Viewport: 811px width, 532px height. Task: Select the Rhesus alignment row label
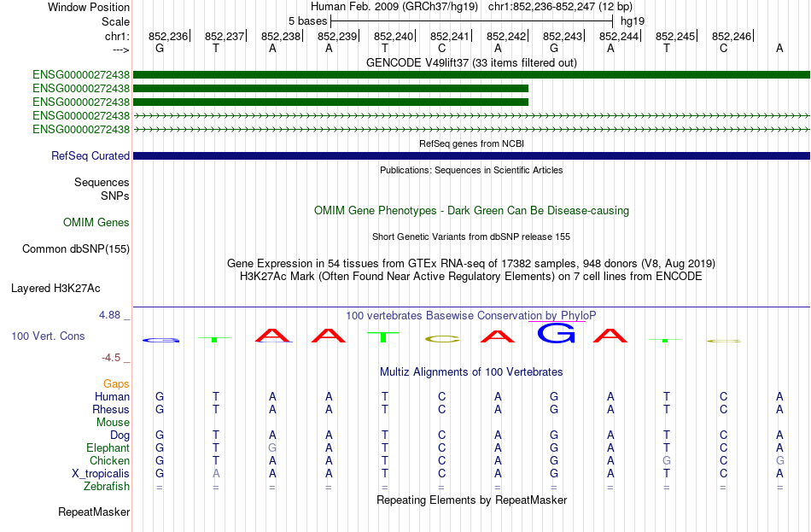[x=111, y=409]
